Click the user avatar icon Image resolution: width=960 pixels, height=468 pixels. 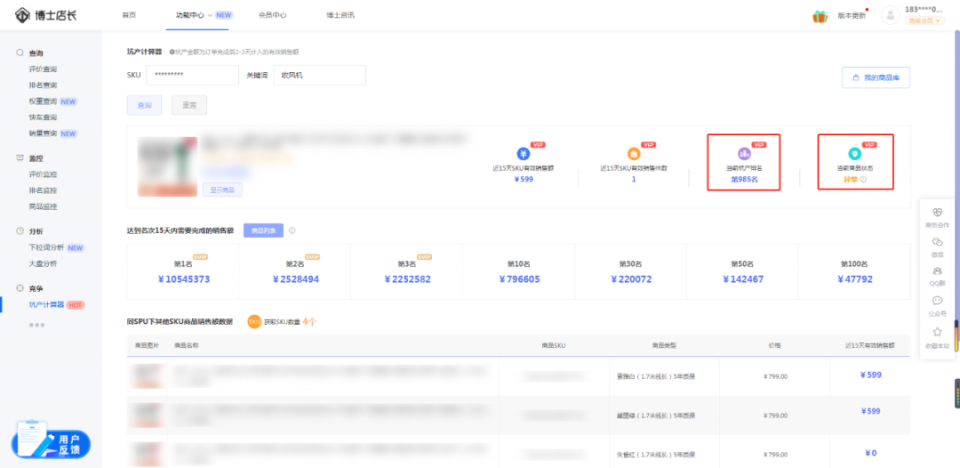pyautogui.click(x=890, y=16)
